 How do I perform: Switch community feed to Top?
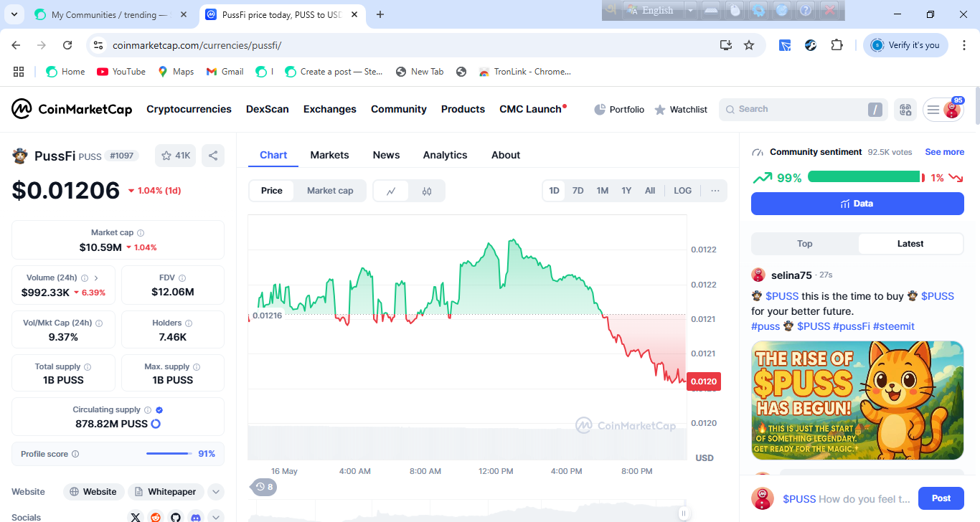tap(805, 244)
